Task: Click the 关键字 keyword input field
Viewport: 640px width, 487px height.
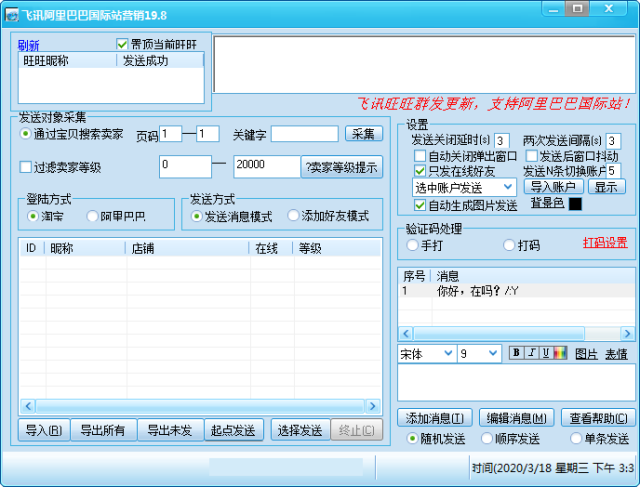Action: tap(304, 133)
